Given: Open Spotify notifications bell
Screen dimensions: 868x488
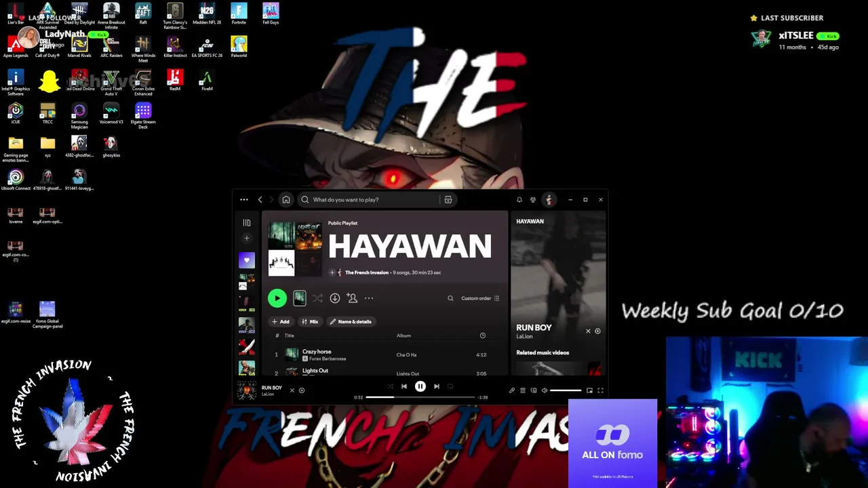Looking at the screenshot, I should [x=519, y=200].
